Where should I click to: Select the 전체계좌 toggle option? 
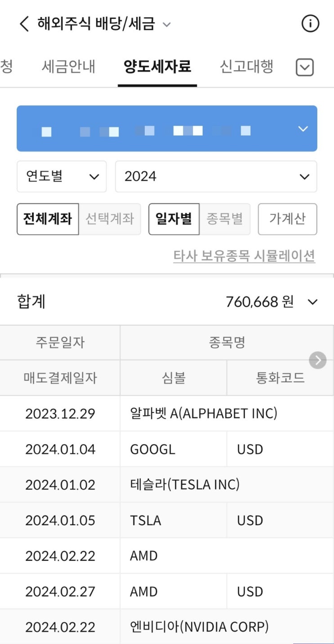48,219
